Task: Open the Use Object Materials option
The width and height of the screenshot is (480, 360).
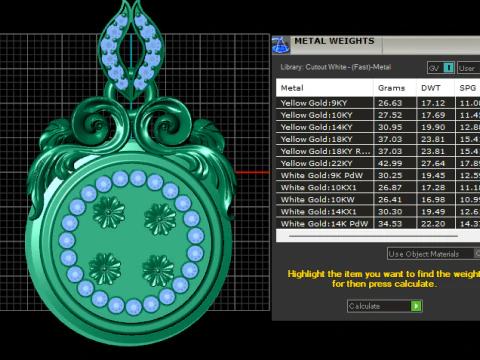Action: pos(433,254)
